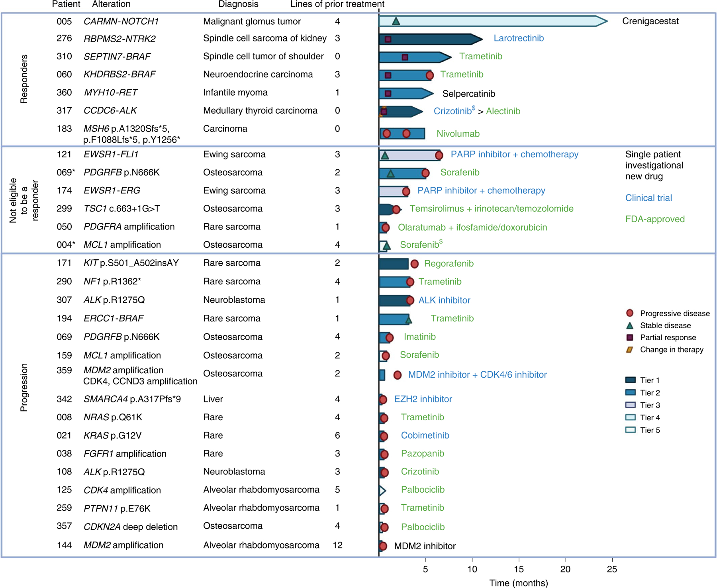Click the partial response square in patient 360's bar
The height and width of the screenshot is (588, 717).
pyautogui.click(x=388, y=94)
